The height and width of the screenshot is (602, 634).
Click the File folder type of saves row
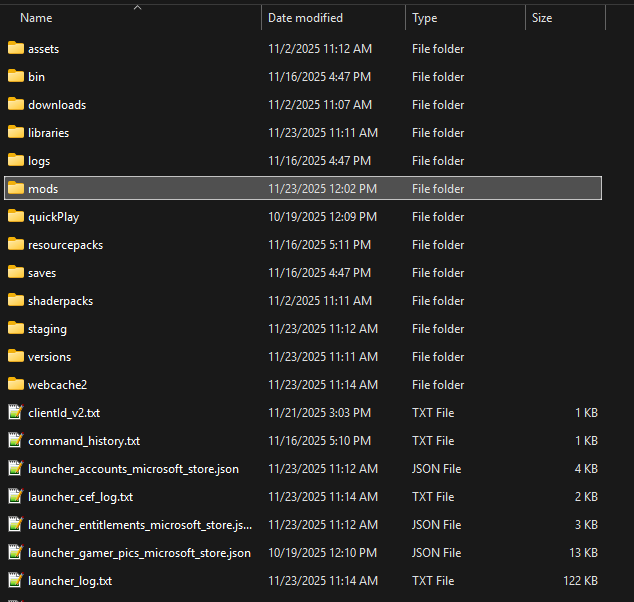click(x=438, y=273)
